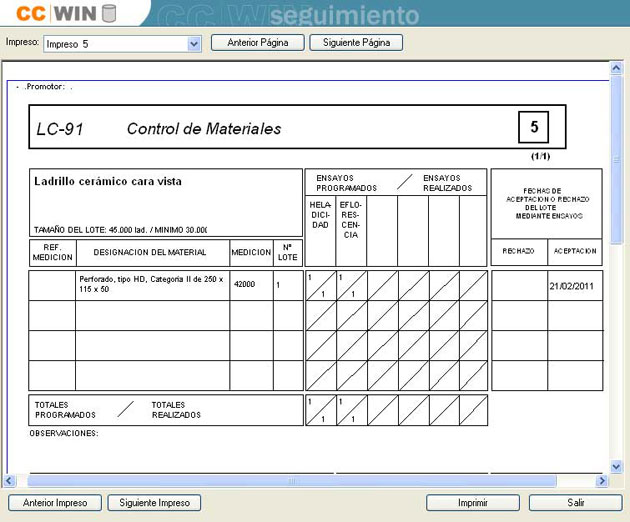Click the 'REF. MEDICION' header
Viewport: 630px width, 522px height.
click(53, 252)
